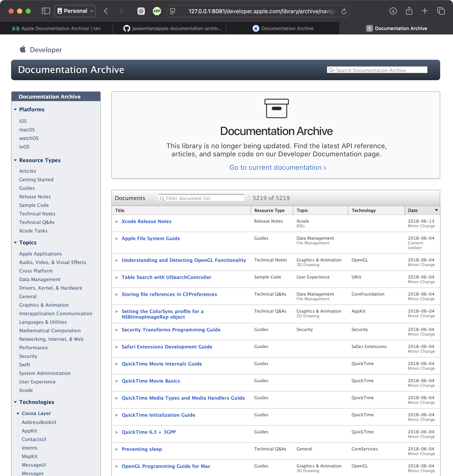Select Technical Q&As resource type
The image size is (453, 476).
[x=37, y=222]
